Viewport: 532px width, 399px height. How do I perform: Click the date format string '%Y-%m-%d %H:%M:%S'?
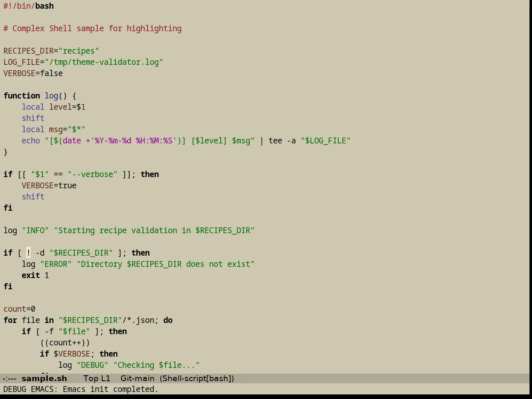[134, 140]
